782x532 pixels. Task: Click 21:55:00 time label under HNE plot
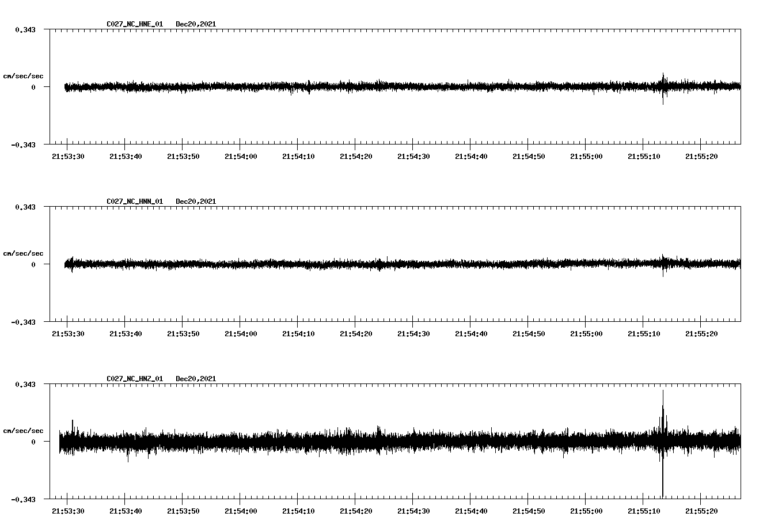coord(586,156)
